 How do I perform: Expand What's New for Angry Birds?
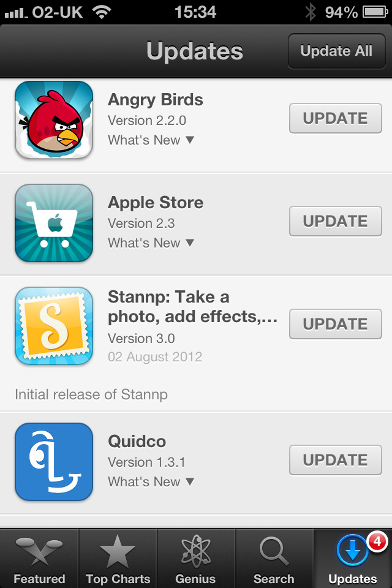[x=151, y=140]
